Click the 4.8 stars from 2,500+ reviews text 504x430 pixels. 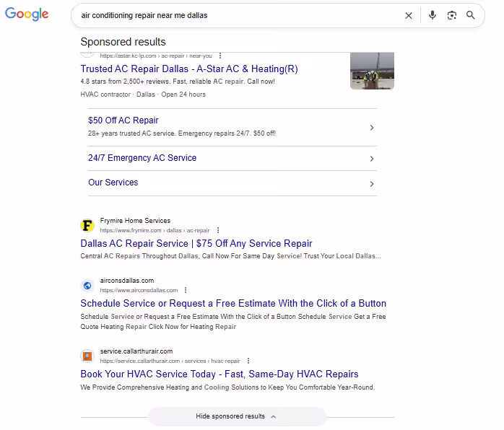pos(178,82)
